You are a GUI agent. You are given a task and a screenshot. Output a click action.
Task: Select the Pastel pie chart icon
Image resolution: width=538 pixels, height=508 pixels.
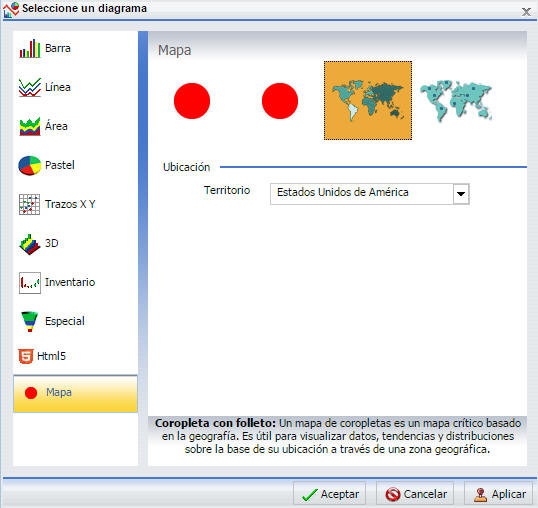(30, 165)
